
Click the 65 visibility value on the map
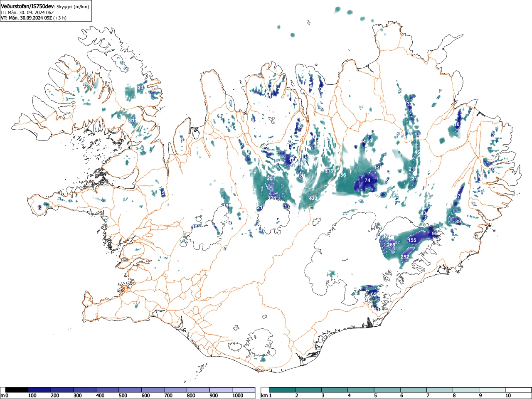click(374, 294)
